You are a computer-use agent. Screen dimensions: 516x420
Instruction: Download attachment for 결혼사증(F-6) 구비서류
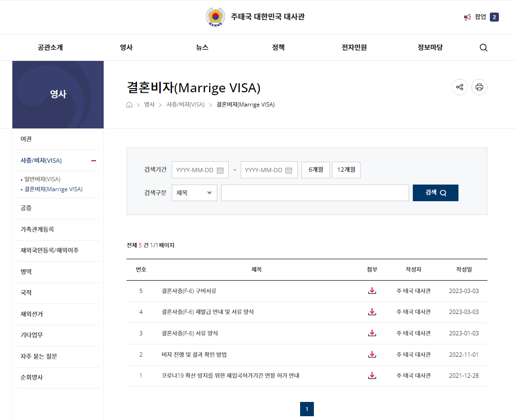pos(372,291)
